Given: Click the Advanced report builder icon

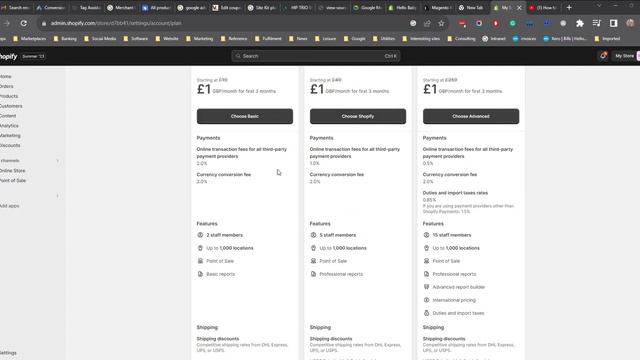Looking at the screenshot, I should pyautogui.click(x=426, y=287).
